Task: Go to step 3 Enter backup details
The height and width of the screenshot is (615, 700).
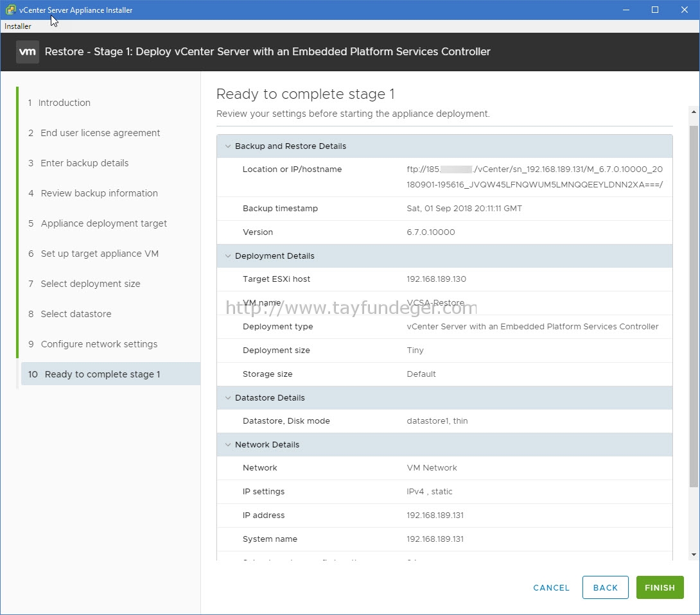Action: [78, 163]
